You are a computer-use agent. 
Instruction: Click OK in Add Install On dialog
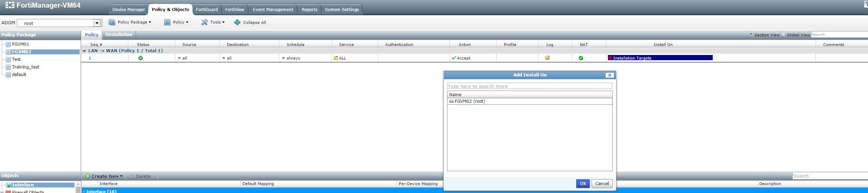pyautogui.click(x=583, y=184)
